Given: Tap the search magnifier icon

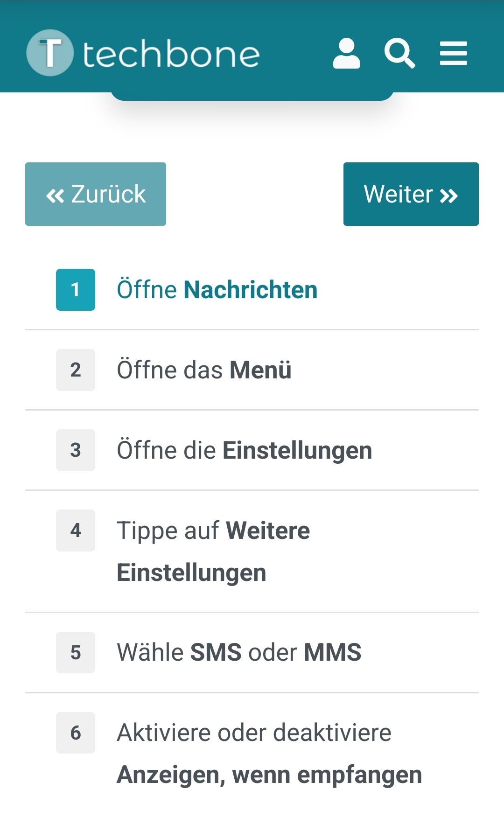Looking at the screenshot, I should coord(399,54).
